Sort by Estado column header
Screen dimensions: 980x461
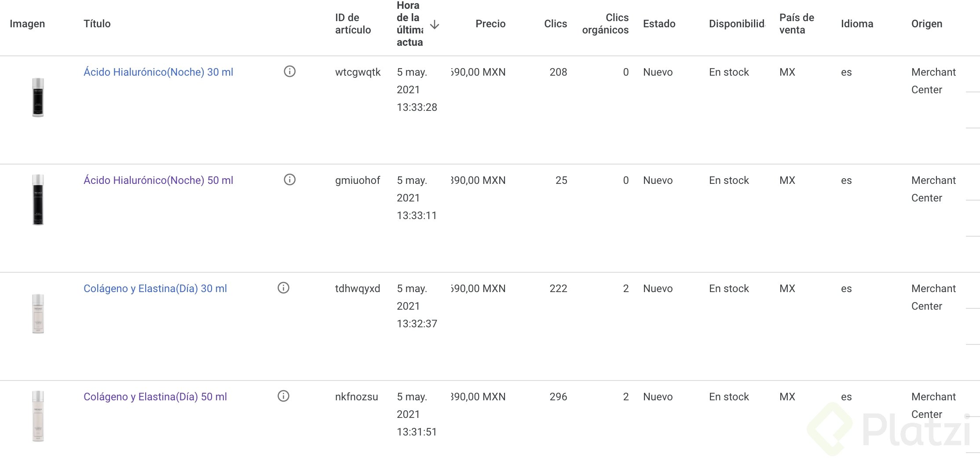pos(659,24)
